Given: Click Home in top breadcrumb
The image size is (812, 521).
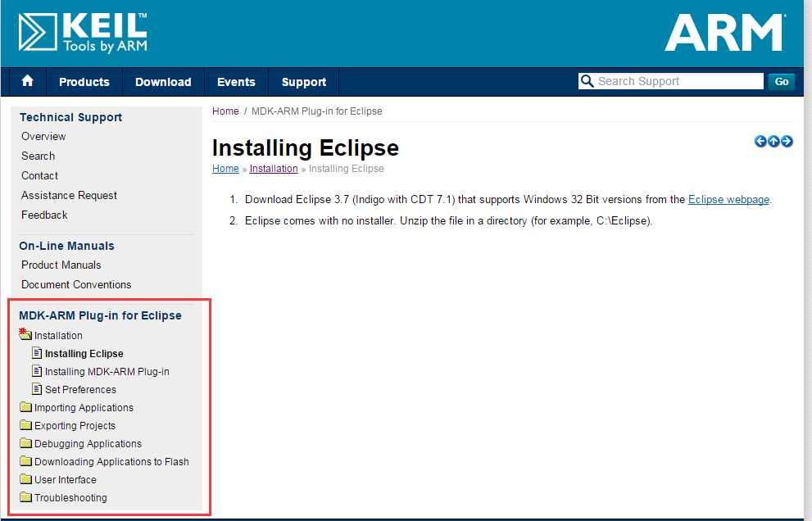Looking at the screenshot, I should [x=225, y=111].
